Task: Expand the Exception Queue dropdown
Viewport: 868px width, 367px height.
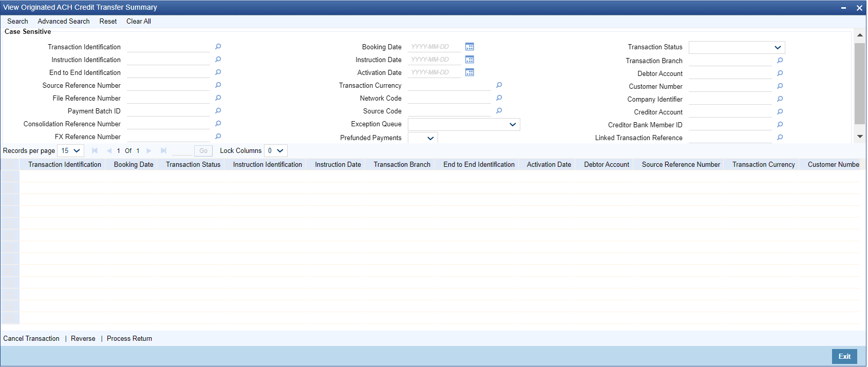Action: [464, 125]
